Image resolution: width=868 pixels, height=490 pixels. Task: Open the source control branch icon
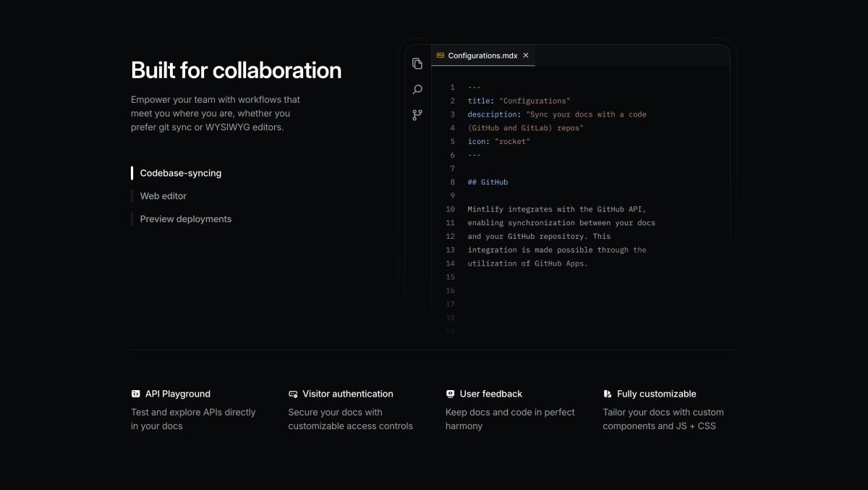[x=417, y=115]
